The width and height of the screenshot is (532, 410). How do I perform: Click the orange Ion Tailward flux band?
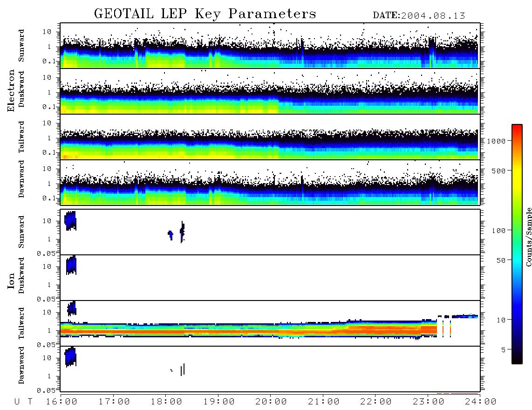coord(248,330)
